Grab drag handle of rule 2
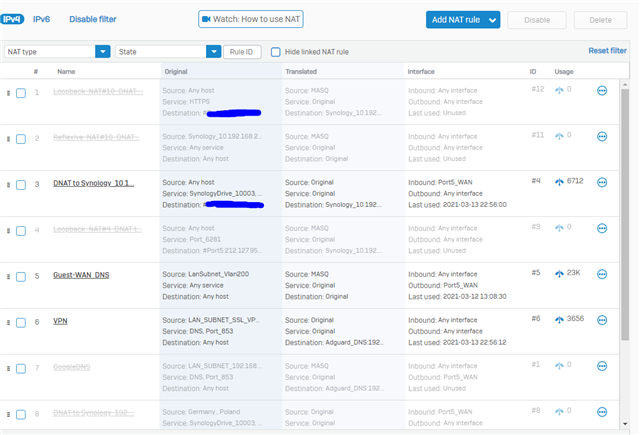Viewport: 640px width, 435px height. click(x=8, y=139)
